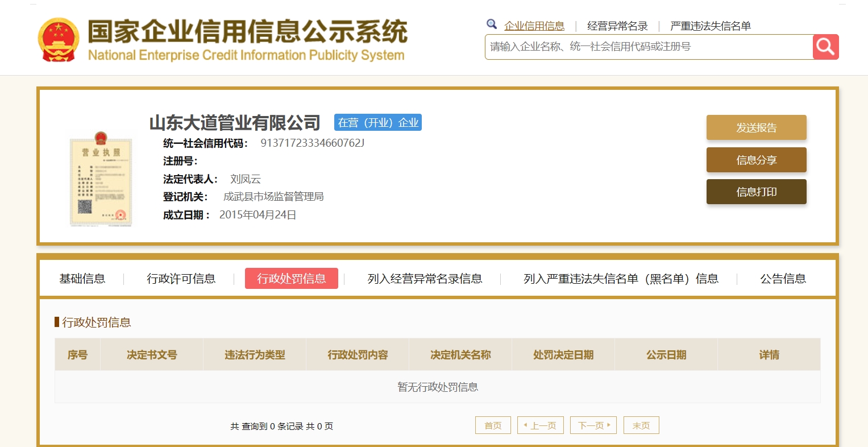Click the small magnifier icon beside 企业信用信息
The width and height of the screenshot is (868, 447).
pos(492,24)
